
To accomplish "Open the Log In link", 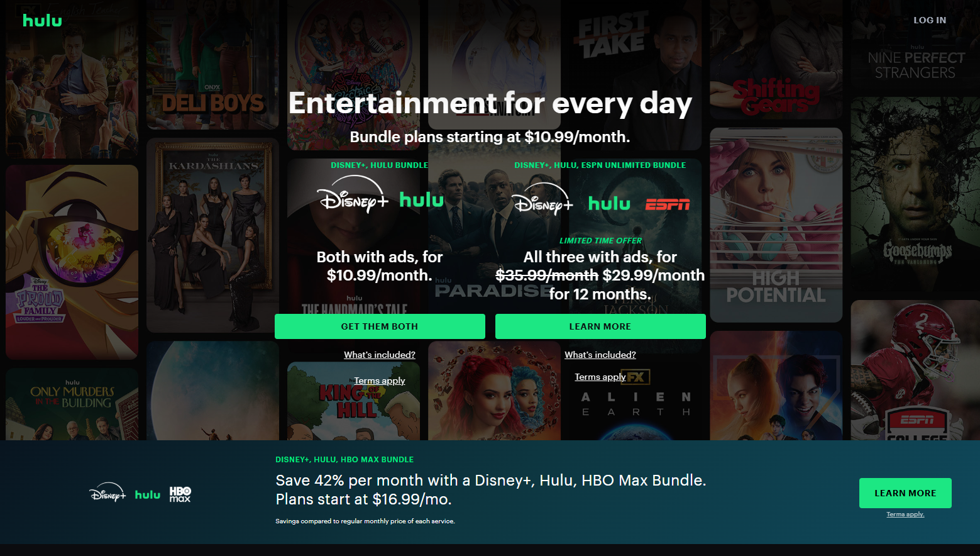I will click(x=930, y=20).
